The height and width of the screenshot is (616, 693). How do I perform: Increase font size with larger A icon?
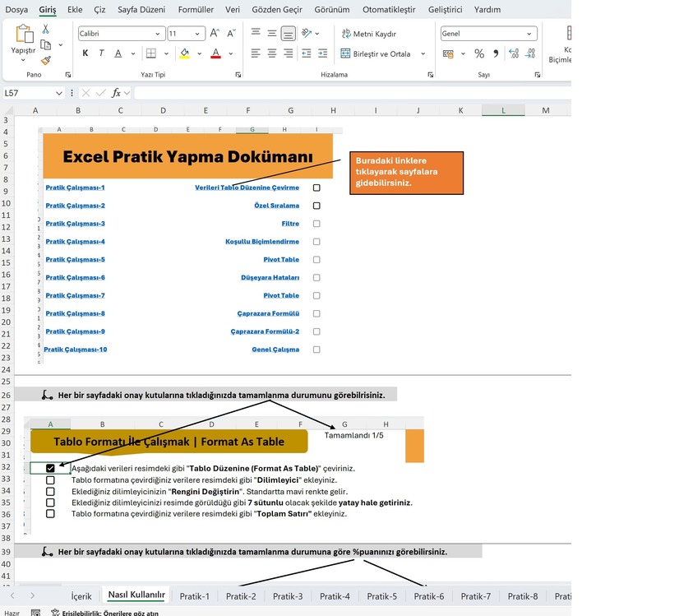215,33
